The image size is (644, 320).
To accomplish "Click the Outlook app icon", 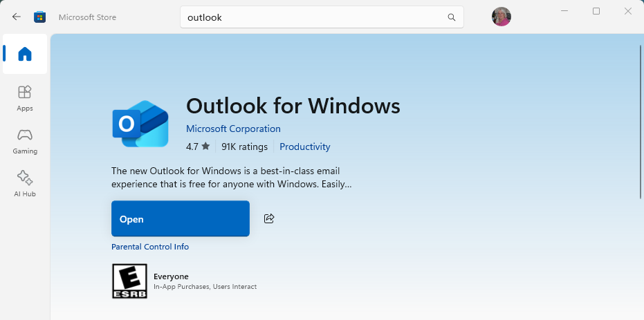I will [x=140, y=124].
